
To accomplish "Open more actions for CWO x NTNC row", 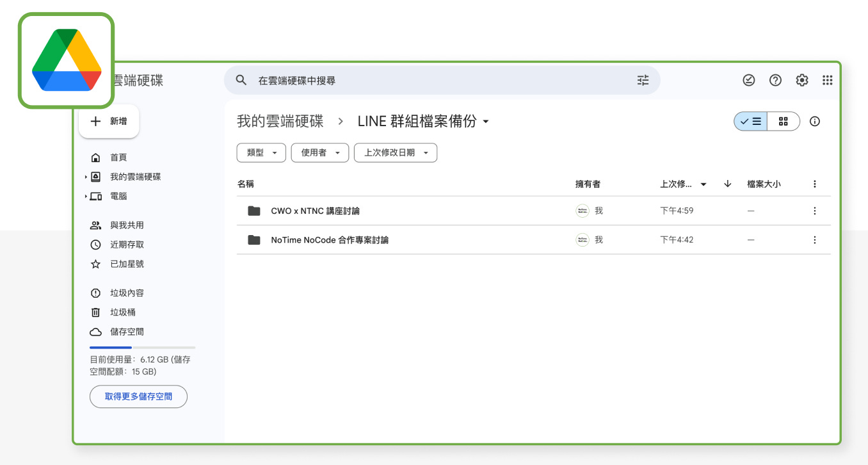I will pos(815,211).
